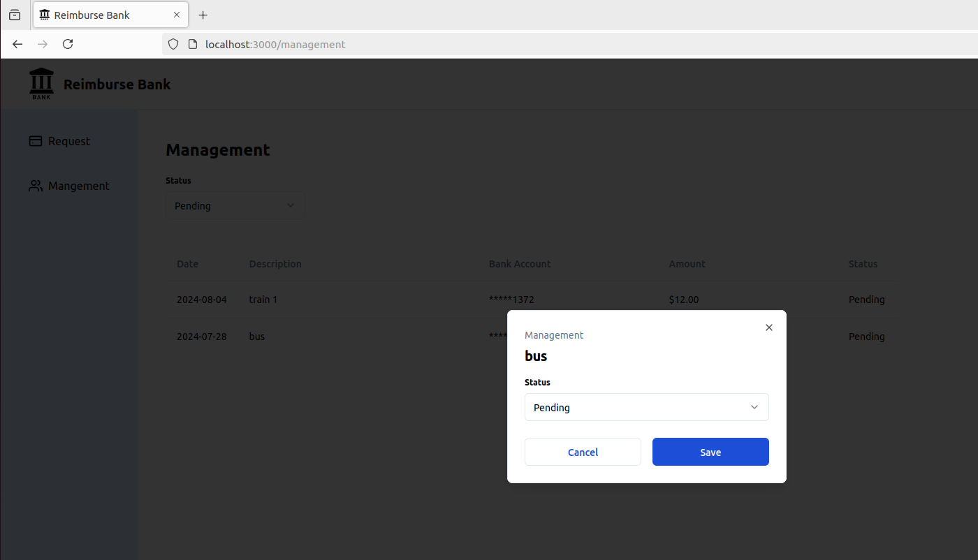Click the address bar URL
This screenshot has width=978, height=560.
(275, 44)
